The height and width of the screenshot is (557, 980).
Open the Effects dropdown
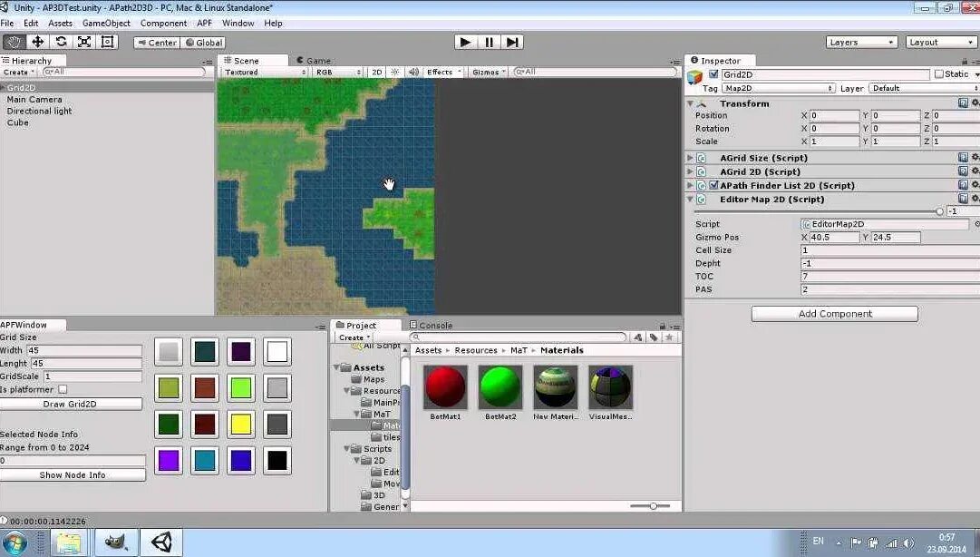coord(443,73)
